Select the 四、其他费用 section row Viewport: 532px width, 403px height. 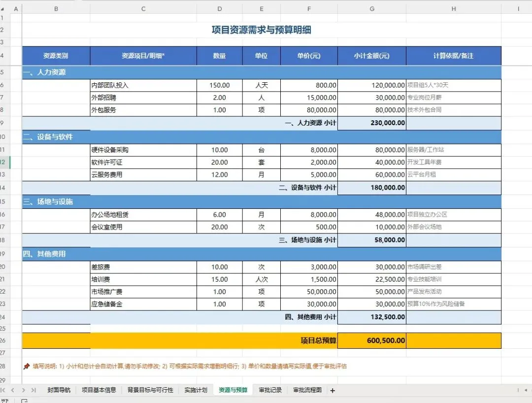[x=262, y=254]
